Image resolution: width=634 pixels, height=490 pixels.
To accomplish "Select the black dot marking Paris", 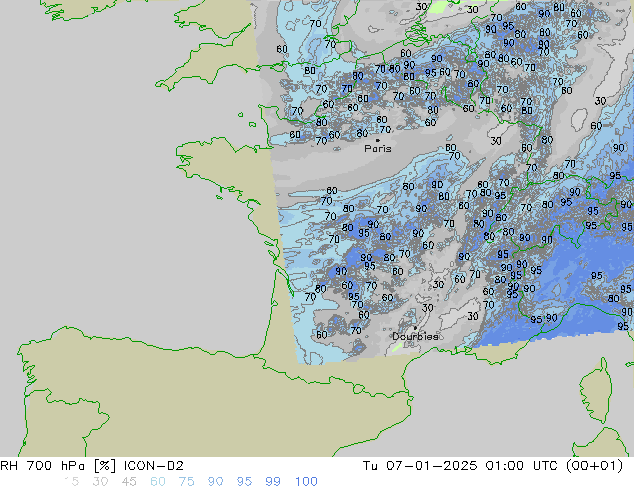I will click(378, 140).
